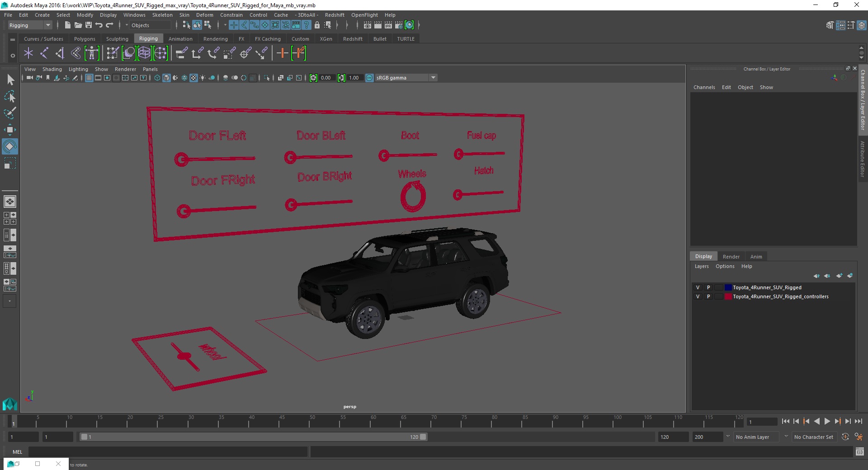Click the Redo arrow icon

(x=109, y=25)
